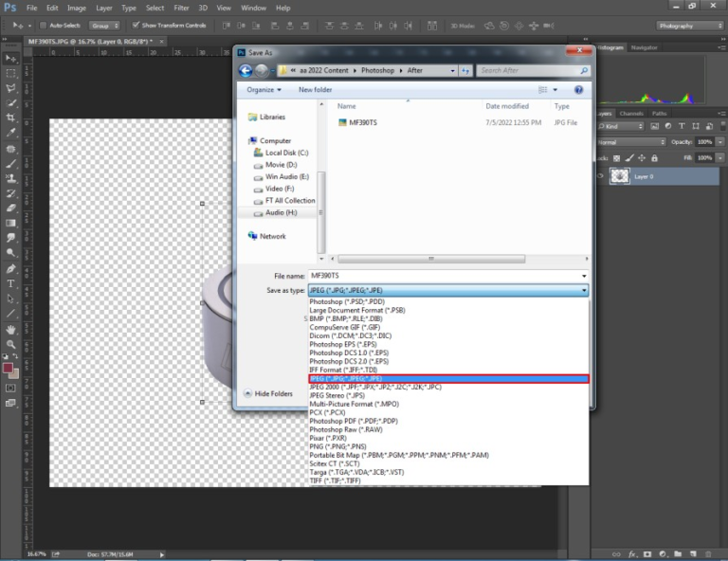The image size is (728, 561).
Task: Expand the Organize dropdown
Action: coord(264,90)
